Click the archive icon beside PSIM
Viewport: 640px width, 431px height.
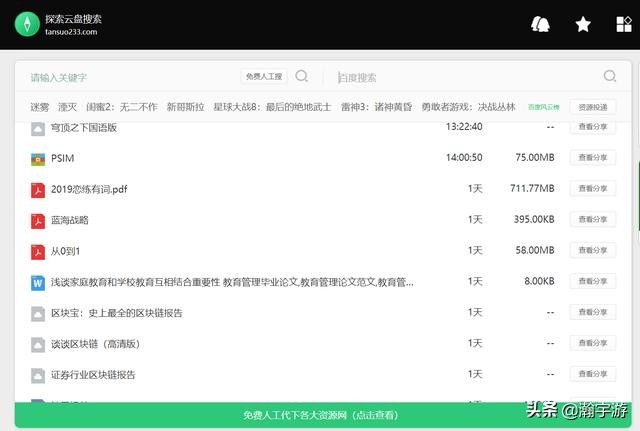click(x=38, y=159)
